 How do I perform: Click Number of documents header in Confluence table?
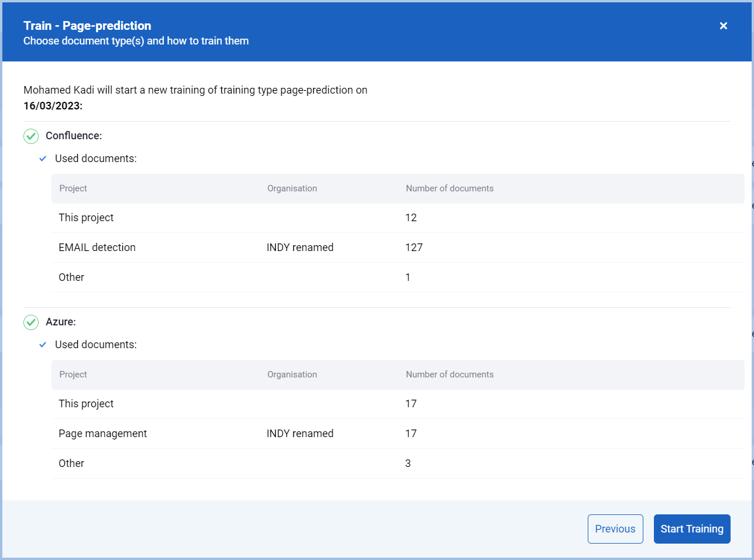(450, 188)
